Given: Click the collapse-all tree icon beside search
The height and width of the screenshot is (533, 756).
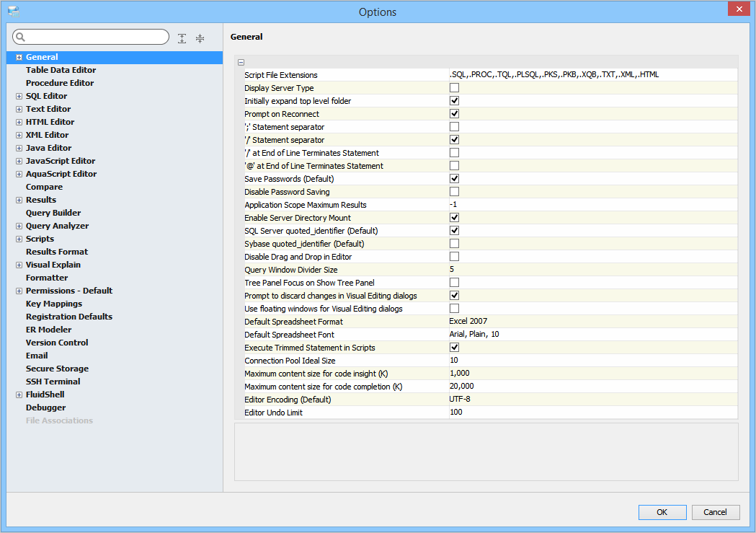Looking at the screenshot, I should 200,38.
